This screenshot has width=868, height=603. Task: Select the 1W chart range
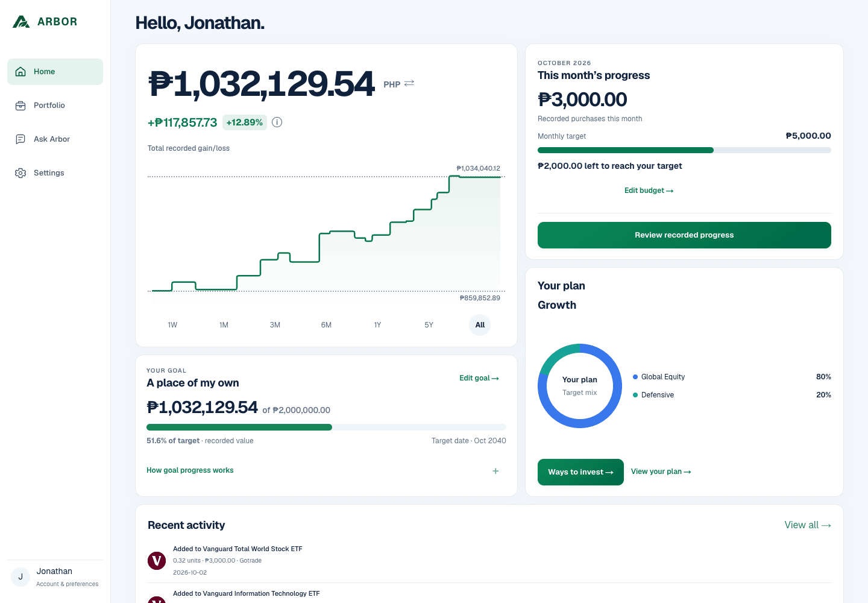pos(172,325)
